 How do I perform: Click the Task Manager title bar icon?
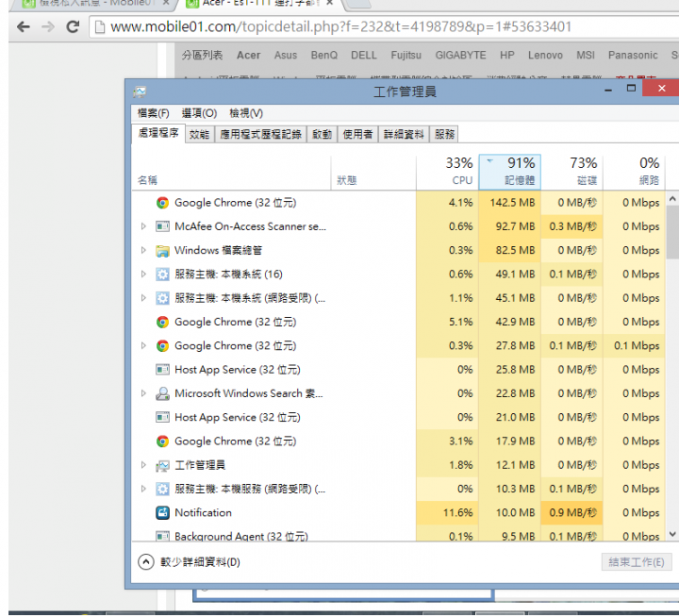click(140, 92)
